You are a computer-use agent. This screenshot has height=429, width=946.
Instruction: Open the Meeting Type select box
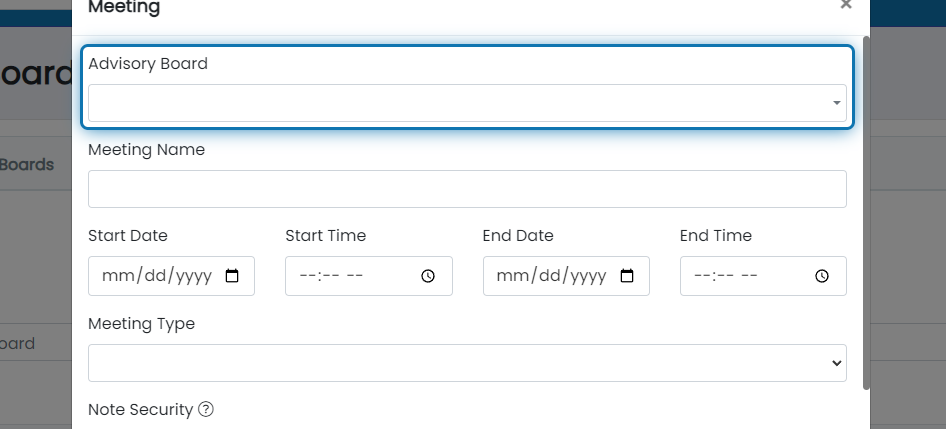click(467, 363)
